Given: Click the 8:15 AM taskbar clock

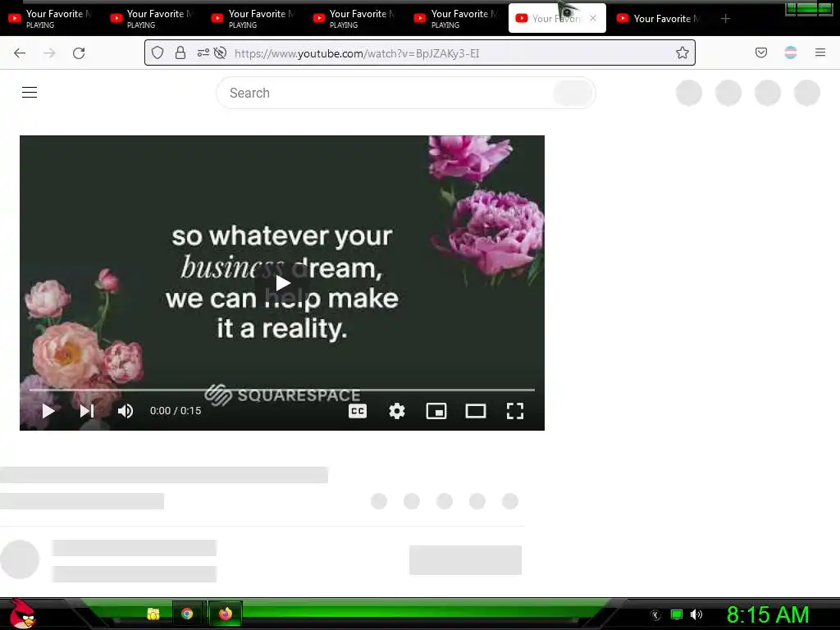Looking at the screenshot, I should (x=768, y=614).
